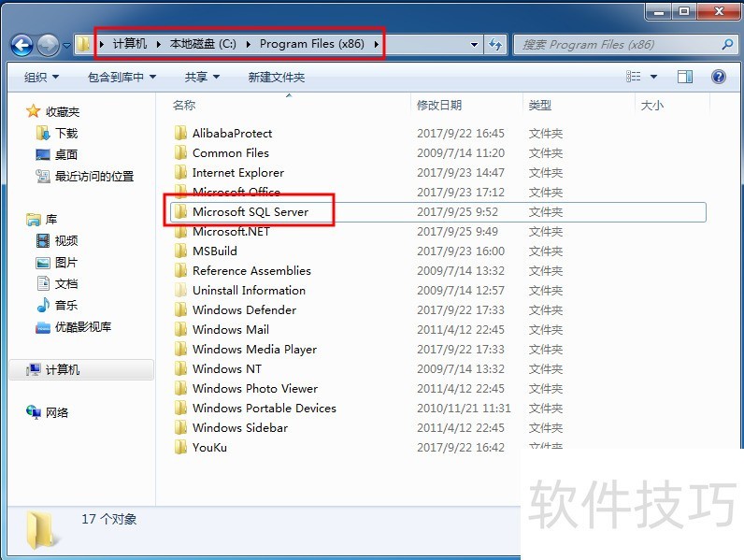Click the AlibabaProtect folder icon
Image resolution: width=744 pixels, height=560 pixels.
click(x=180, y=133)
